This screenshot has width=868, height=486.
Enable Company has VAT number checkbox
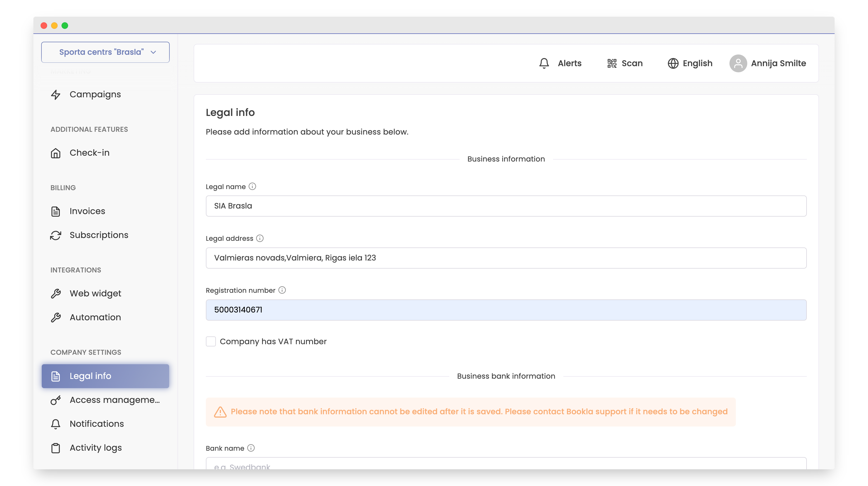(x=211, y=341)
